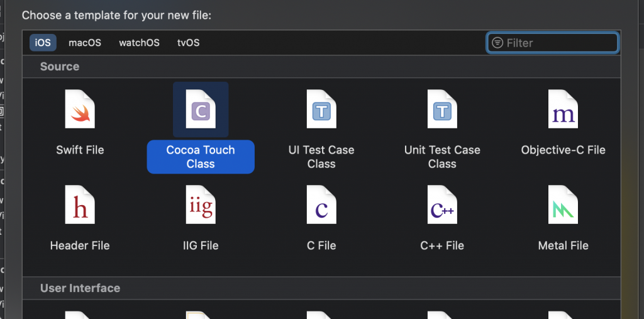Click the Objective-C File text label
This screenshot has height=319, width=644.
(x=563, y=150)
